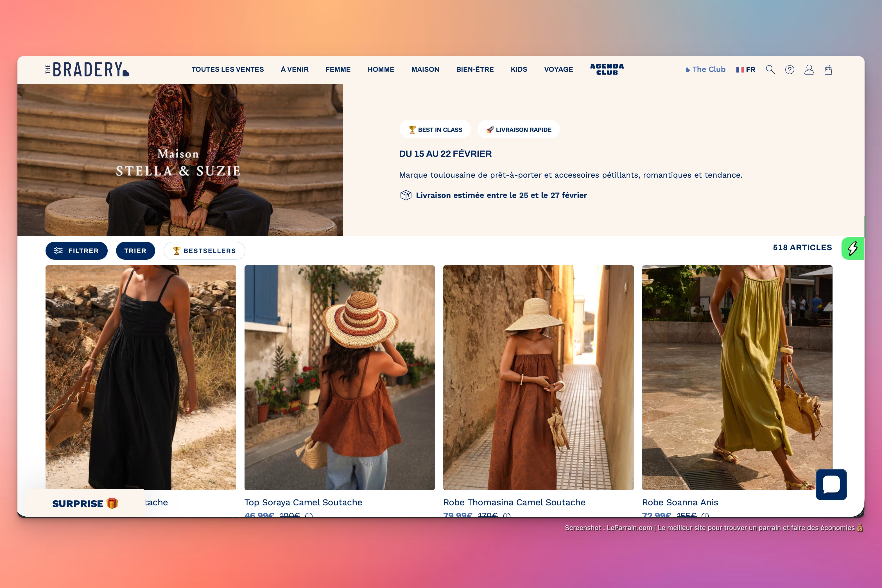The height and width of the screenshot is (588, 882).
Task: Select the Kids category
Action: coord(519,70)
